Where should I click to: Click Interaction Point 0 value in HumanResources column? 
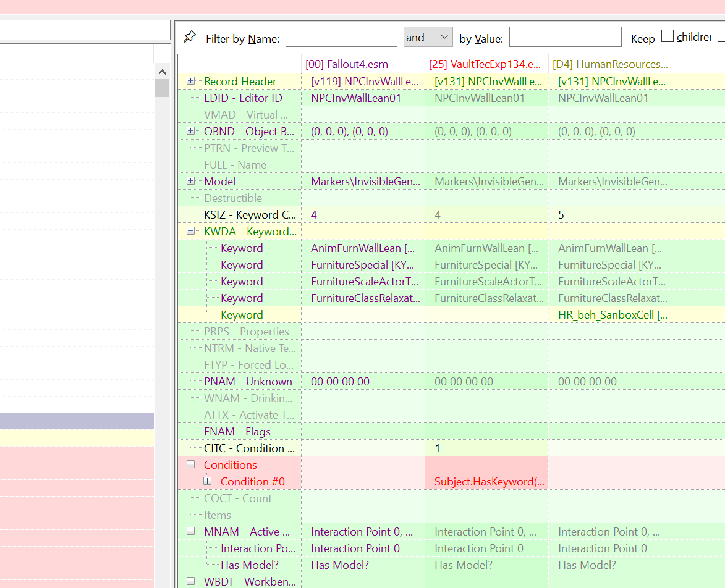pyautogui.click(x=602, y=548)
